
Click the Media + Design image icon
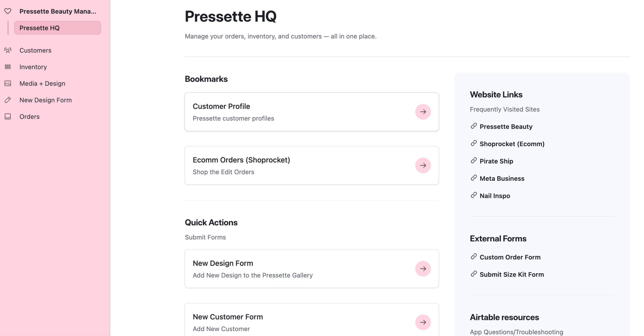8,83
